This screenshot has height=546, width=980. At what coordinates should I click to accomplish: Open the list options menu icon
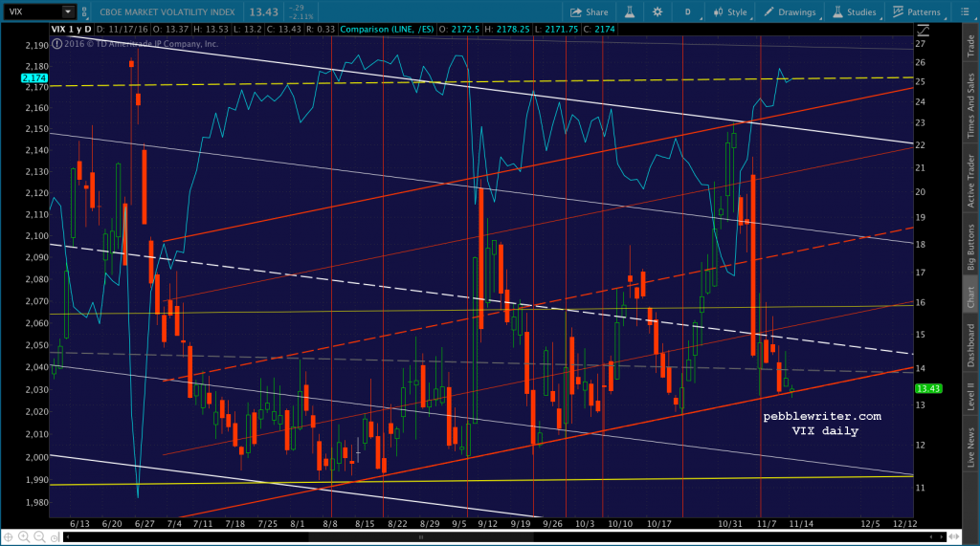[x=965, y=11]
